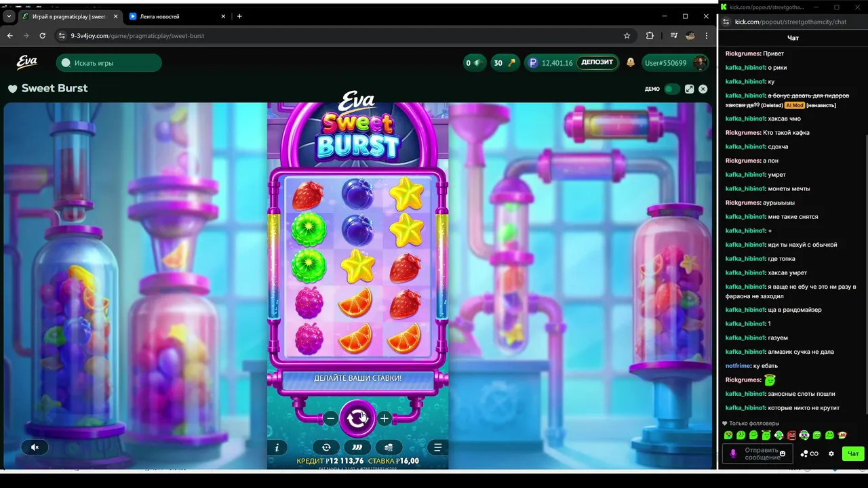Click the user avatar picture
This screenshot has width=868, height=488.
click(700, 63)
